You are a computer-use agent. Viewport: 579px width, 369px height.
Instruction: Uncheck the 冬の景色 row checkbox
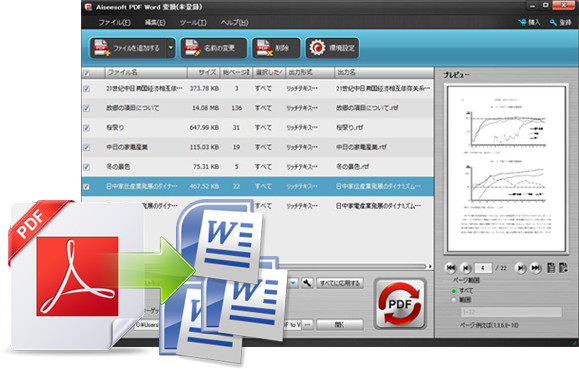[86, 167]
